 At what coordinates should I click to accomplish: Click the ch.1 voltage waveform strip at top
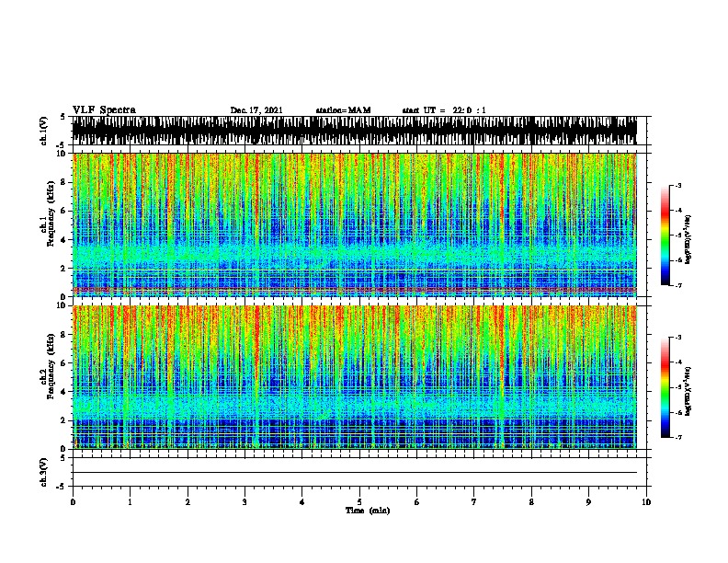pos(354,131)
